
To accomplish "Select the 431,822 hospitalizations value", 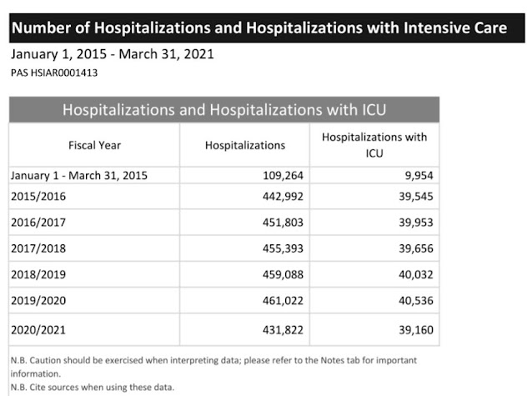I will [283, 330].
